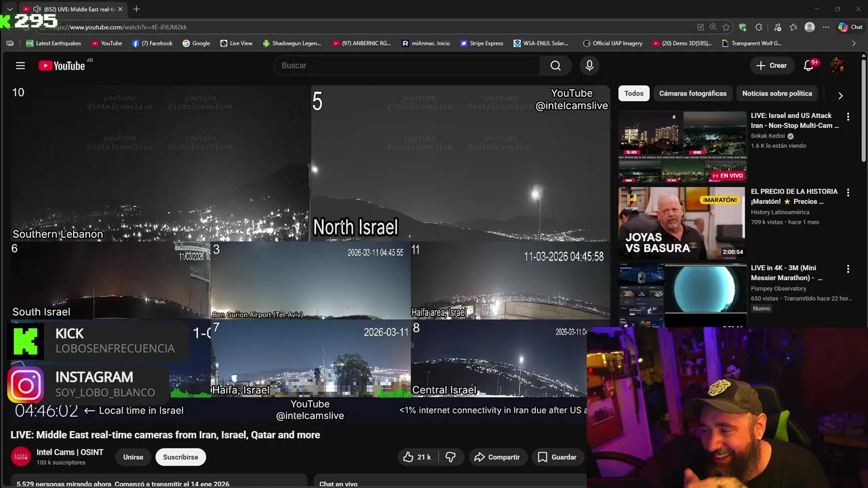Click the Compartir share button

tap(497, 457)
